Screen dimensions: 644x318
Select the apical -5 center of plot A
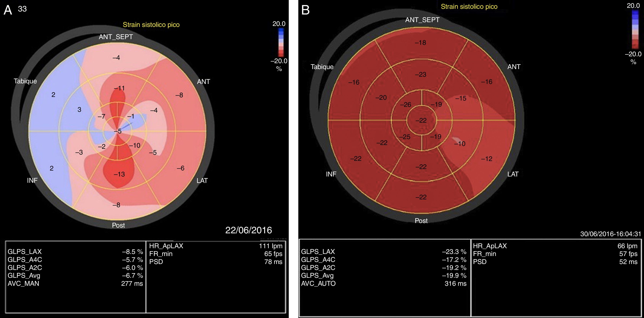click(x=117, y=131)
